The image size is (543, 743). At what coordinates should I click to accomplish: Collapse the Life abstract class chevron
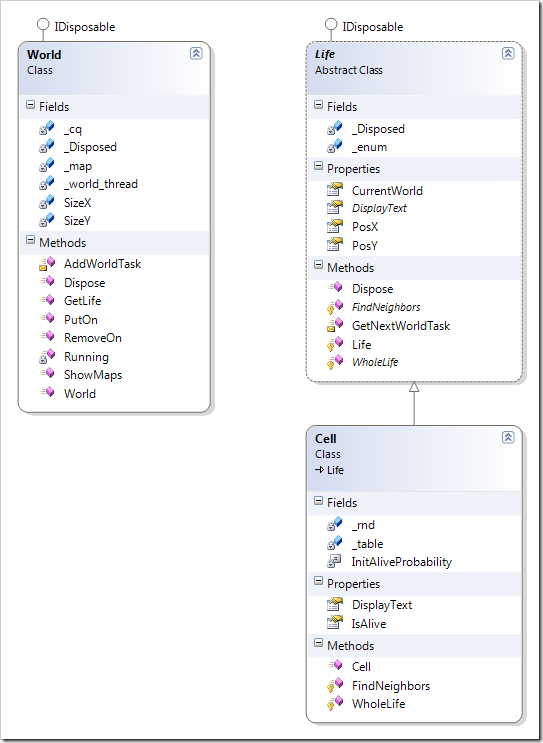[508, 53]
